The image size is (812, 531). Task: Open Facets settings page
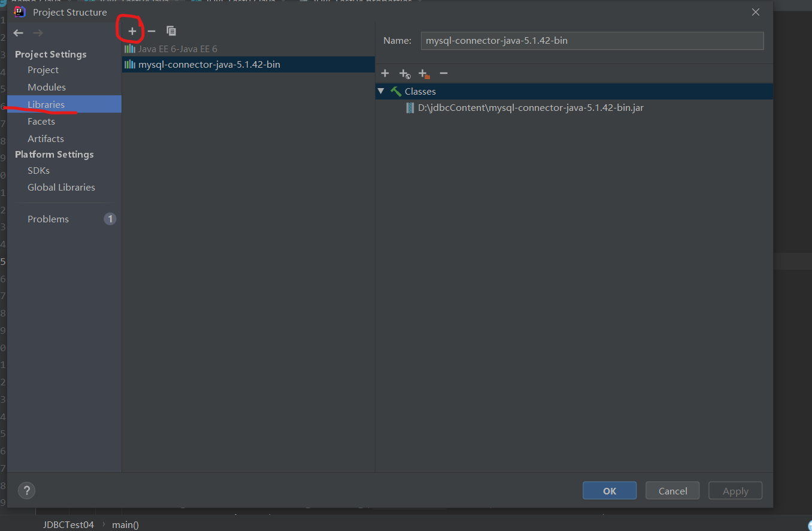click(41, 122)
